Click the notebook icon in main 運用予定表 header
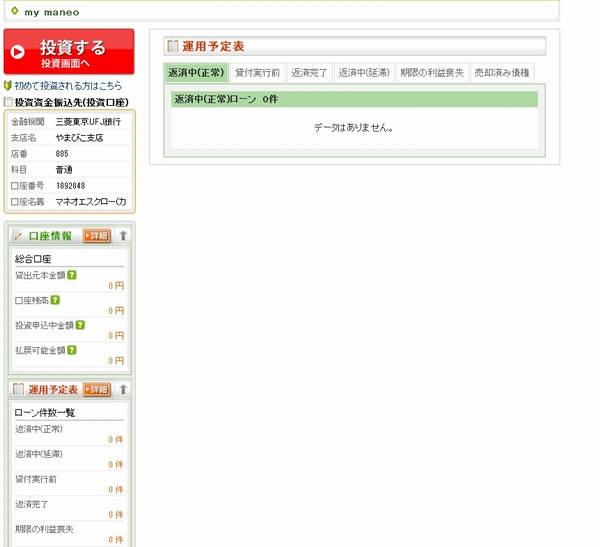Image resolution: width=600 pixels, height=547 pixels. click(173, 46)
